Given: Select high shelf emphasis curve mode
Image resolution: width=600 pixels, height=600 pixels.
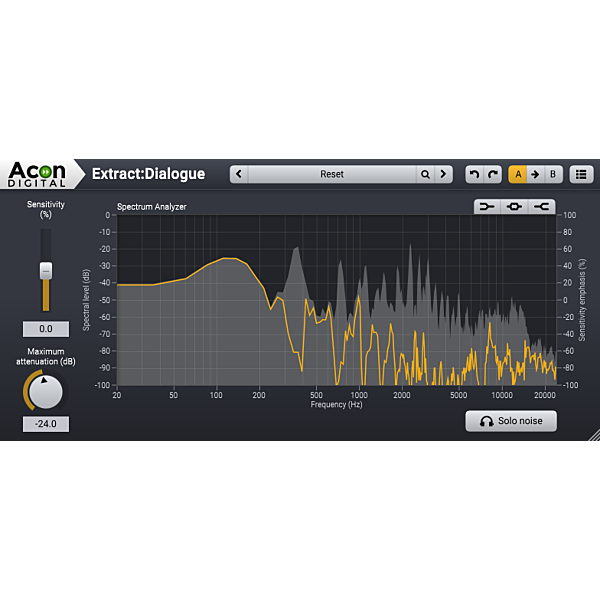Looking at the screenshot, I should pos(541,207).
